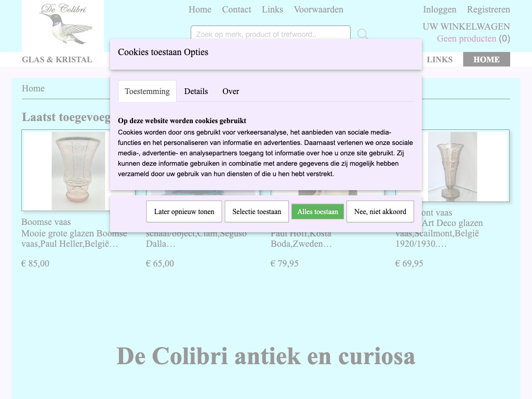Select the Toestemming tab

pos(147,91)
